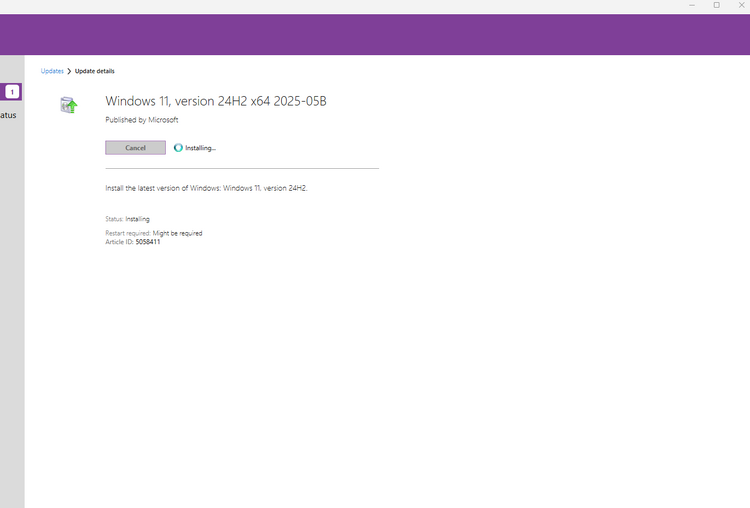
Task: Select the sidebar badge showing 1
Action: tap(12, 92)
